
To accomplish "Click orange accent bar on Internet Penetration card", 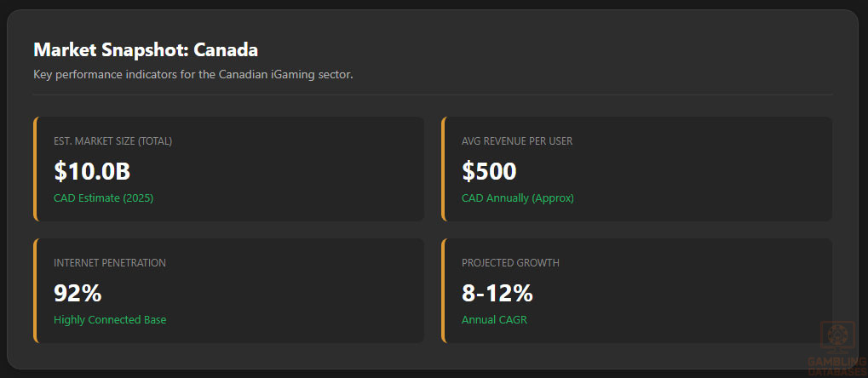I will (x=35, y=290).
